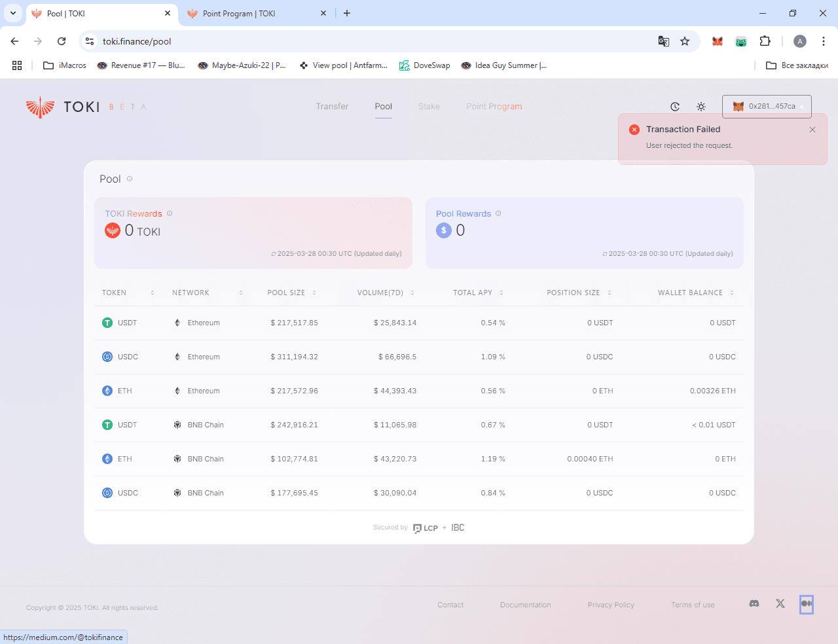Sort table by NETWORK column
The height and width of the screenshot is (644, 838).
tap(208, 293)
